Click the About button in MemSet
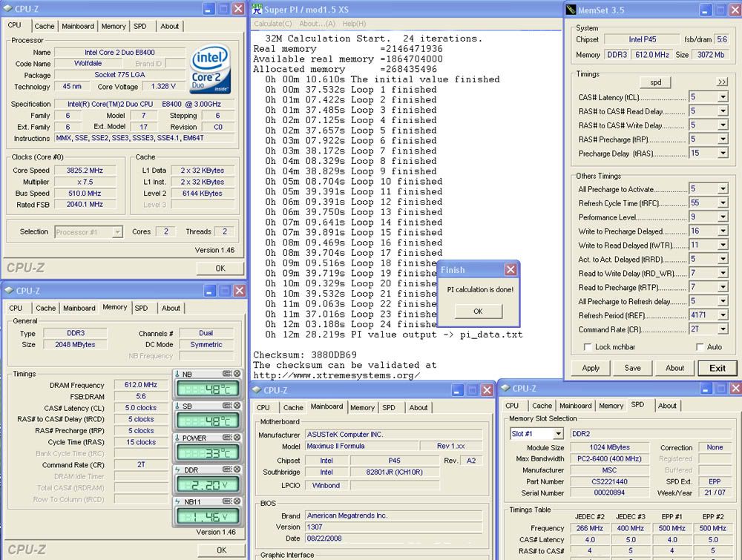Image resolution: width=742 pixels, height=560 pixels. click(x=674, y=368)
